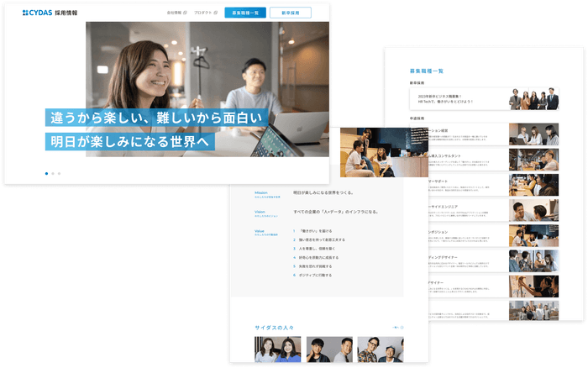Click the サイダスの人々 section heading

click(274, 328)
